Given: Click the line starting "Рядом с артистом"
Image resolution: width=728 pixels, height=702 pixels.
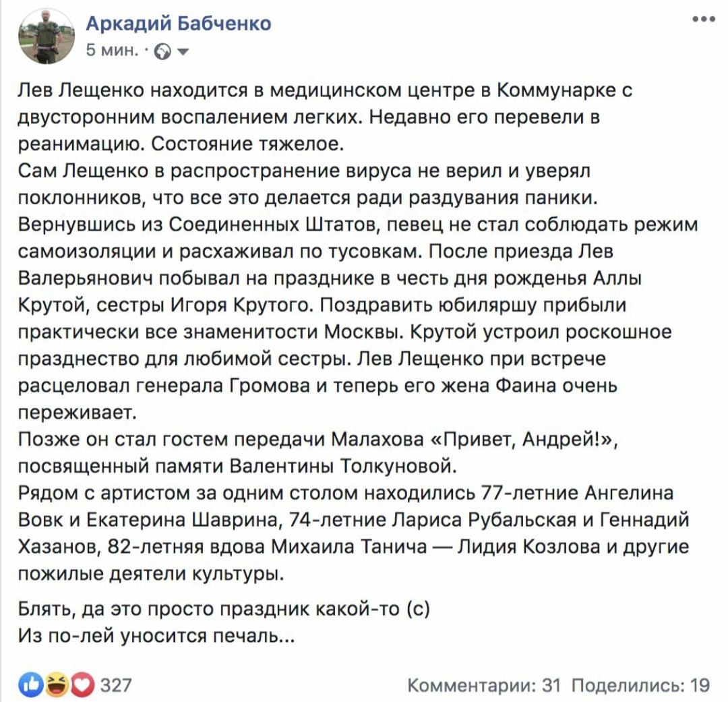Looking at the screenshot, I should click(344, 494).
